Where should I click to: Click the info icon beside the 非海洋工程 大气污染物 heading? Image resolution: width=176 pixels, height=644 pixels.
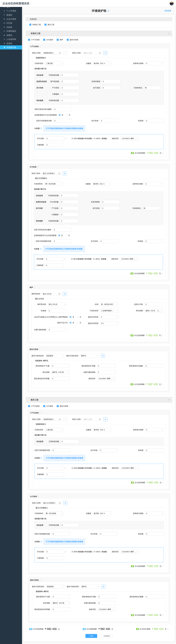[x=40, y=46]
